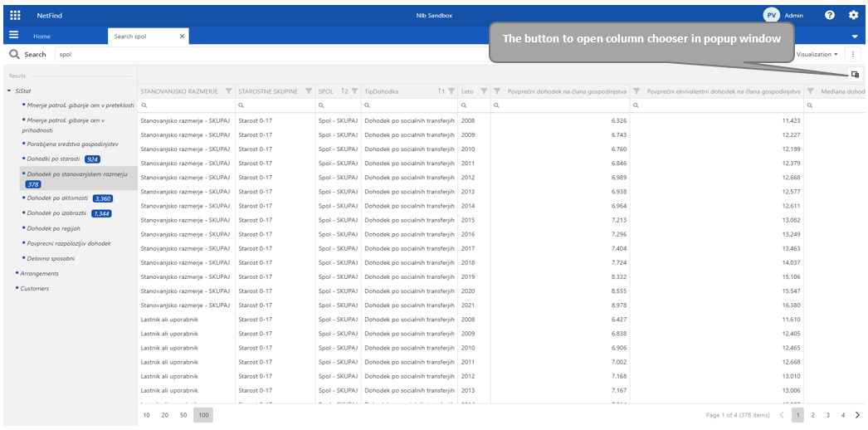Viewport: 868px width, 430px height.
Task: Select Dohodki po starosti result
Action: click(53, 159)
